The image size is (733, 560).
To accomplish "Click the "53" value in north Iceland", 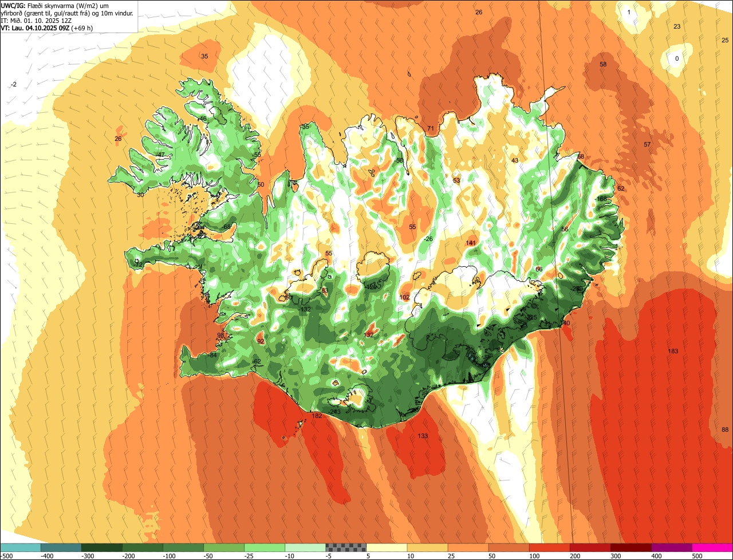I will pyautogui.click(x=456, y=180).
